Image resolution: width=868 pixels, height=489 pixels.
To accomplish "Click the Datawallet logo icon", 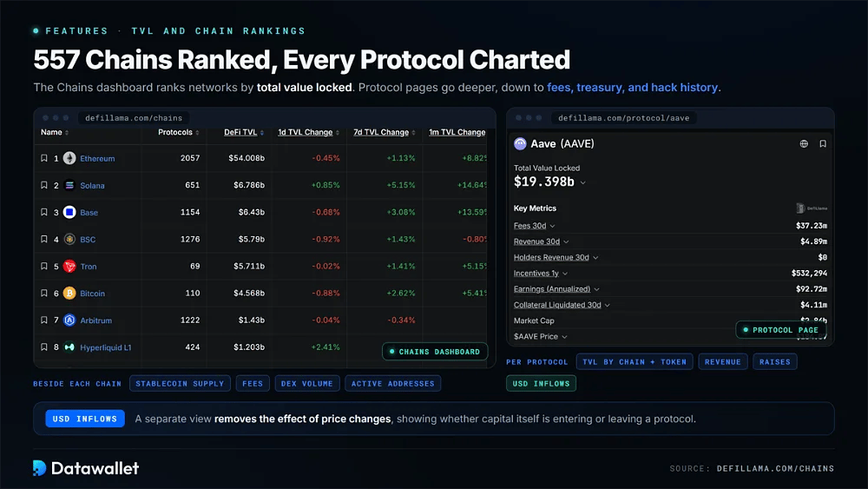I will [x=39, y=468].
